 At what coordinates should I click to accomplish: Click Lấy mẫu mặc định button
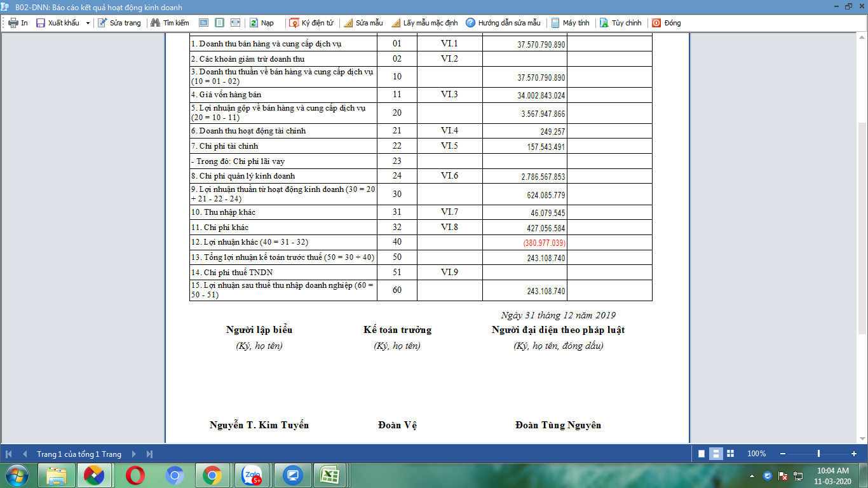coord(424,23)
